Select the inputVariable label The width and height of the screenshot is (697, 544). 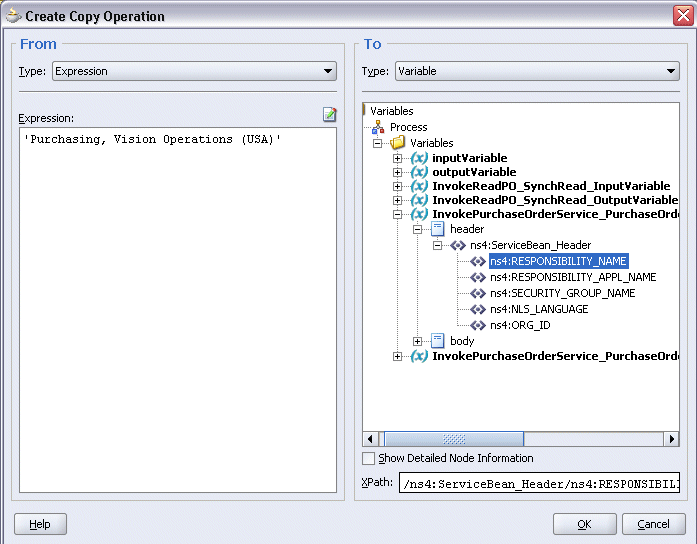point(469,158)
